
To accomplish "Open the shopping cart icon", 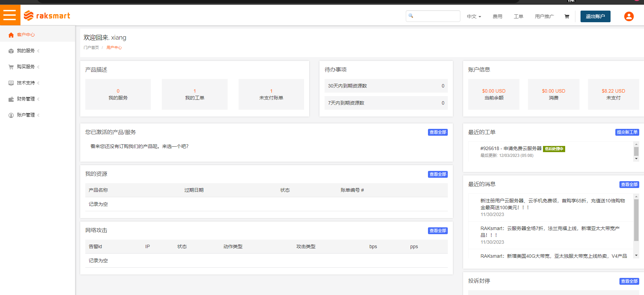I will (567, 16).
